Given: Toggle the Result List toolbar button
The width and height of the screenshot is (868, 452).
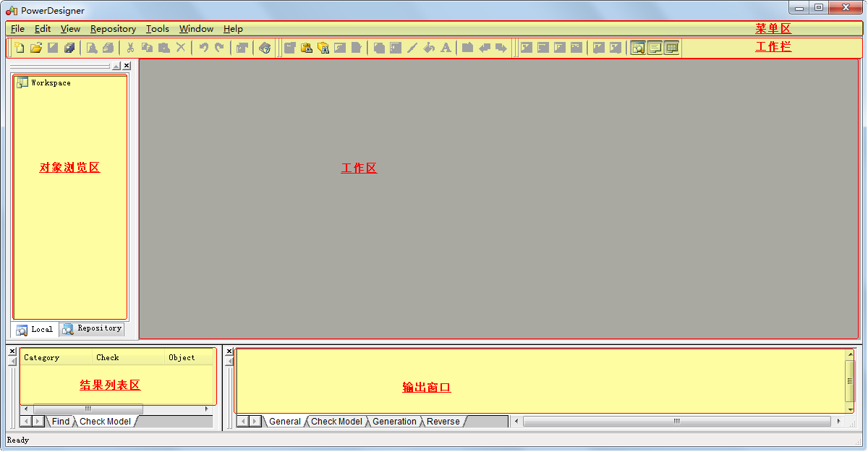Looking at the screenshot, I should click(x=671, y=48).
